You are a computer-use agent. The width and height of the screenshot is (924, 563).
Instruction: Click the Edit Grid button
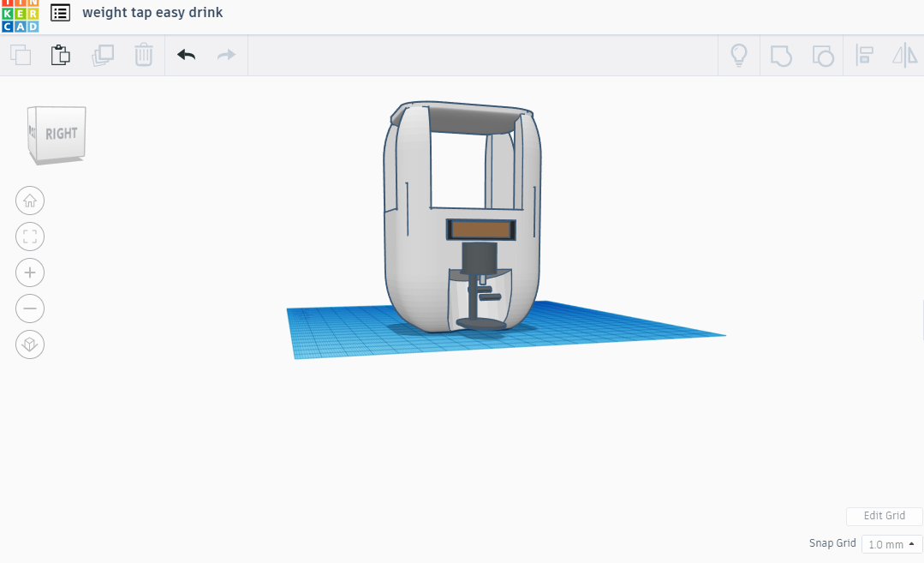[884, 516]
